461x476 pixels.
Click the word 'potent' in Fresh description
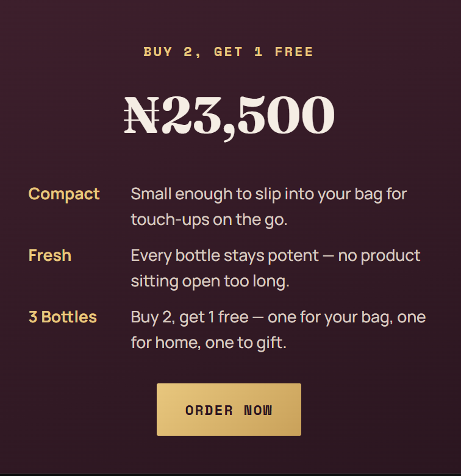pyautogui.click(x=293, y=256)
